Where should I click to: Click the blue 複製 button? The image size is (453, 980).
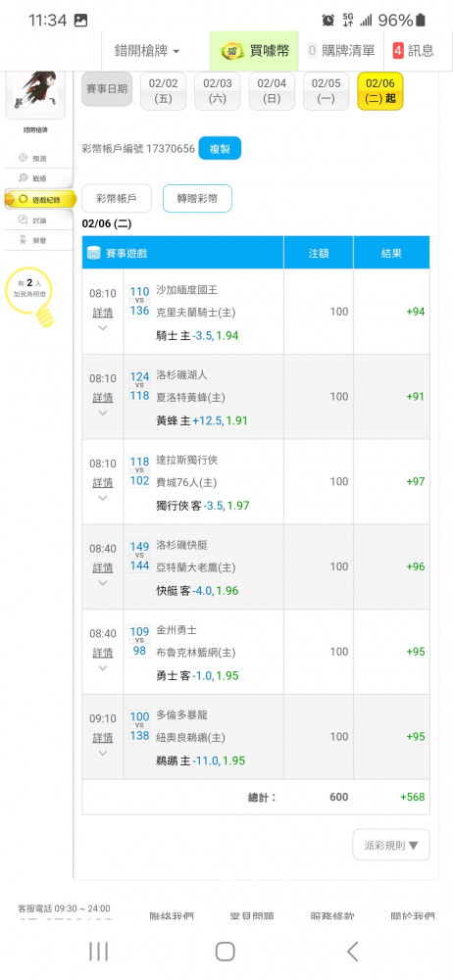point(220,149)
